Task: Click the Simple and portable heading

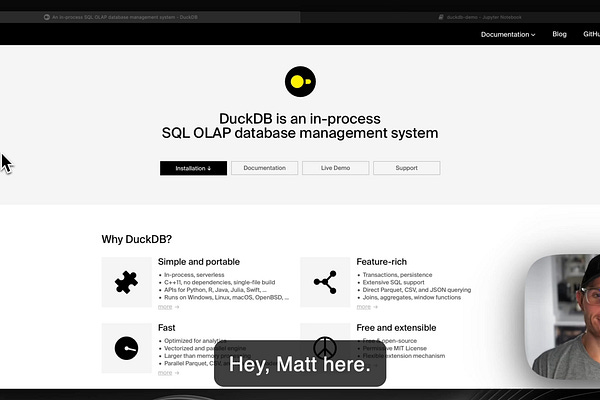Action: click(199, 262)
